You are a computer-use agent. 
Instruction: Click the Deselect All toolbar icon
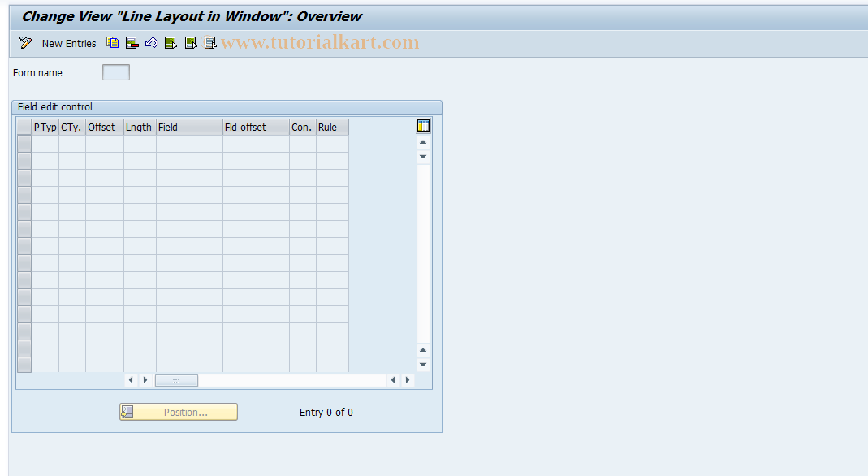pyautogui.click(x=209, y=42)
